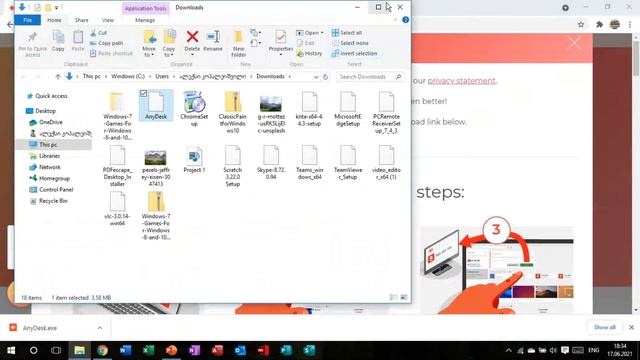Select This pc in navigation pane
This screenshot has height=360, width=640.
pyautogui.click(x=48, y=144)
